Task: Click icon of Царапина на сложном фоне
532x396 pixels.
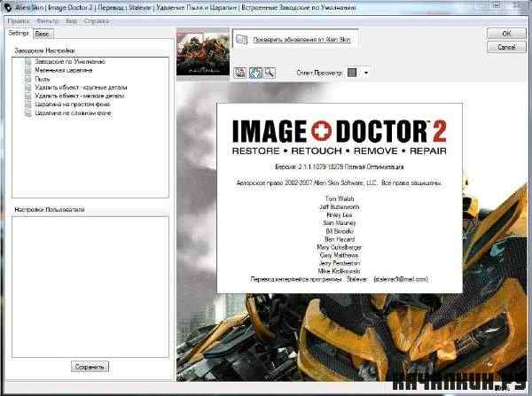Action: pos(28,113)
